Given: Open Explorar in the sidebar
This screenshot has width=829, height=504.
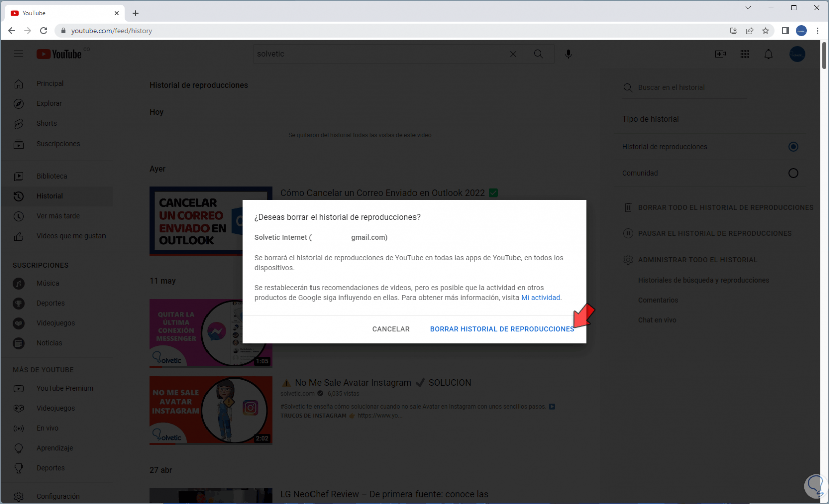Looking at the screenshot, I should (x=56, y=103).
